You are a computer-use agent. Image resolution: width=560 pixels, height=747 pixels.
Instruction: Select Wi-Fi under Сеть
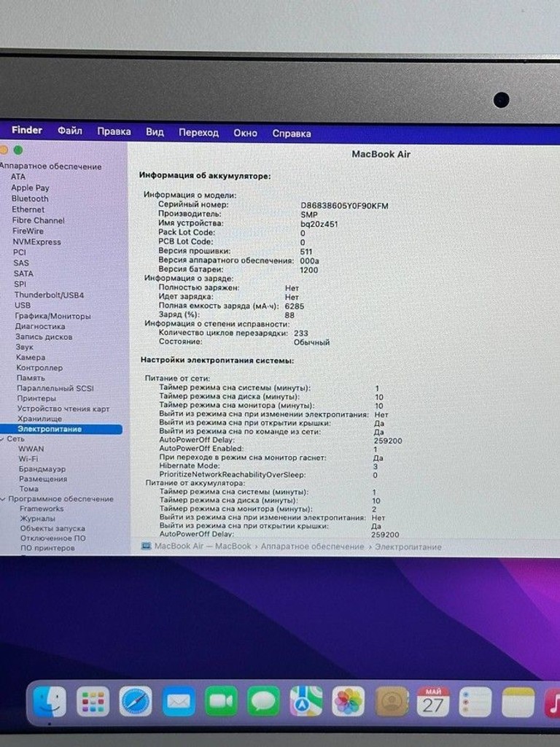coord(28,459)
